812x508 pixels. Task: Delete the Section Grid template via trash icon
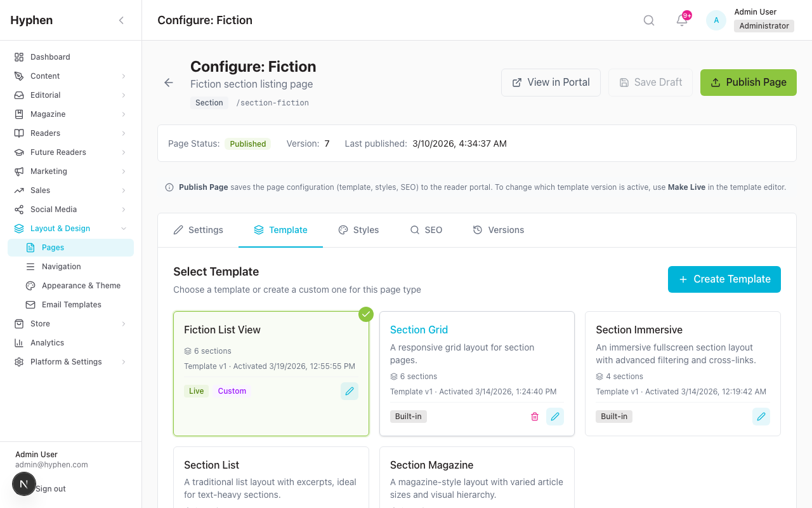click(535, 416)
